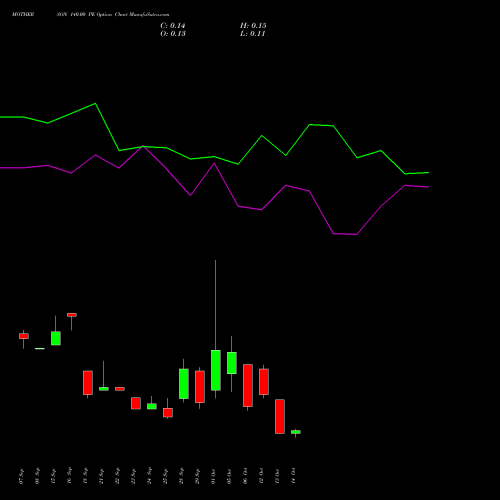Screen dimensions: 500x500
Task: Click the open value O: 0.13
Action: [x=173, y=34]
